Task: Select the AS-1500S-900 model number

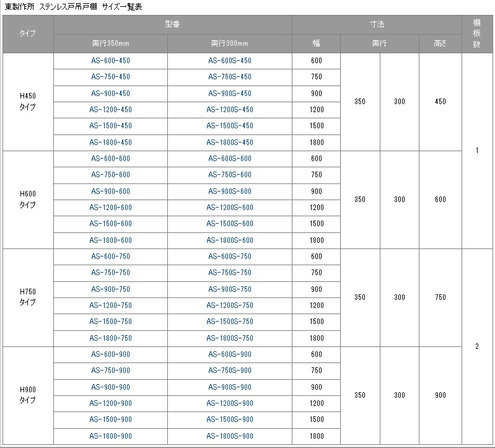Action: [229, 420]
